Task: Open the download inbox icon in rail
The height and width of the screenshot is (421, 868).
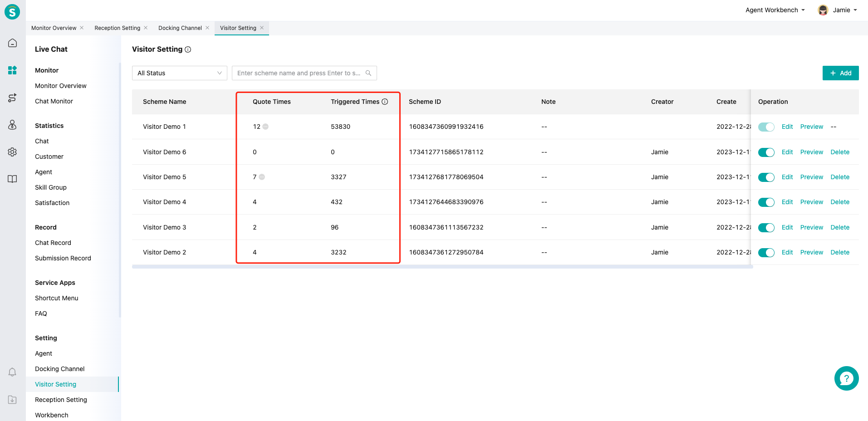Action: [x=12, y=400]
